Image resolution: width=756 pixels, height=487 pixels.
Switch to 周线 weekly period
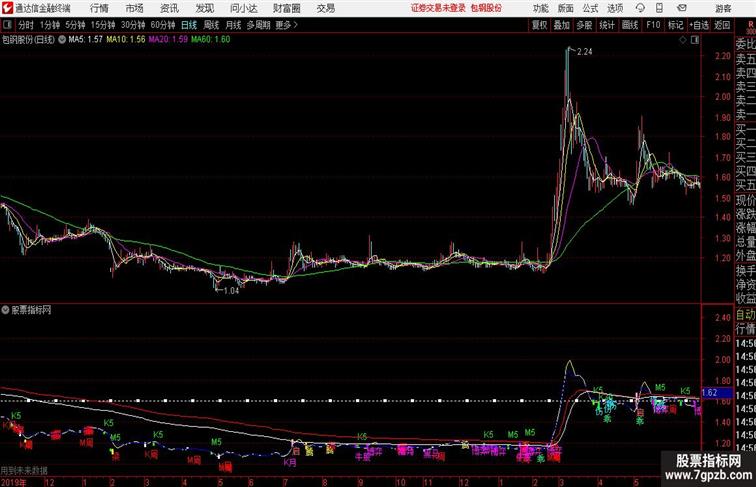coord(211,25)
